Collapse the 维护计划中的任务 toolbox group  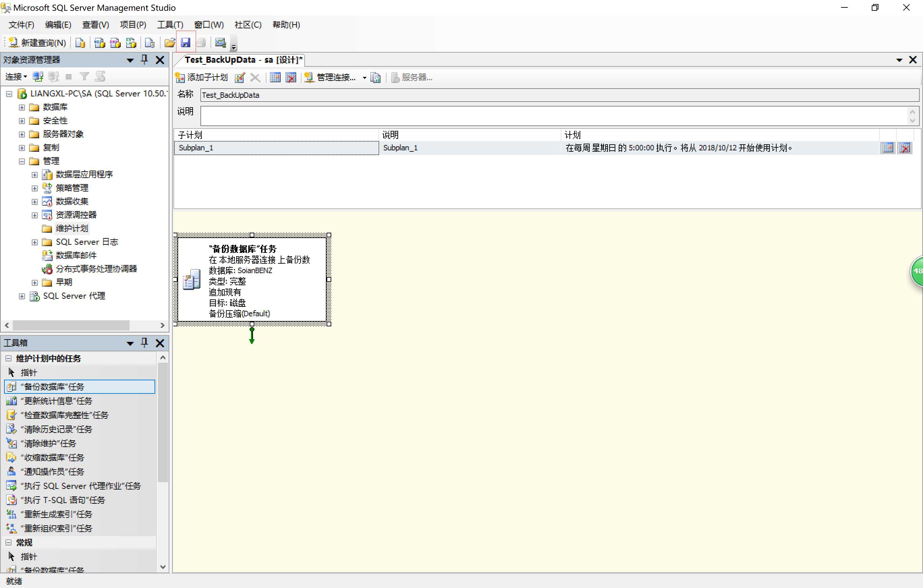pos(8,358)
